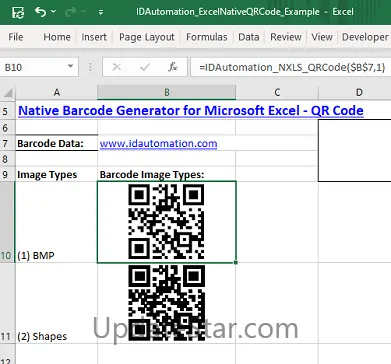The height and width of the screenshot is (364, 391).
Task: Select the 'Barcode Image Types:' cell
Action: [x=167, y=174]
